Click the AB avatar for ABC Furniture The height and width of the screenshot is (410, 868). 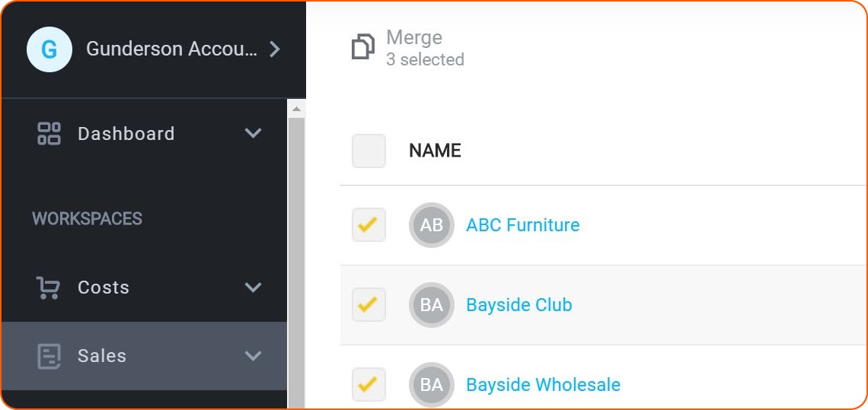pyautogui.click(x=432, y=224)
